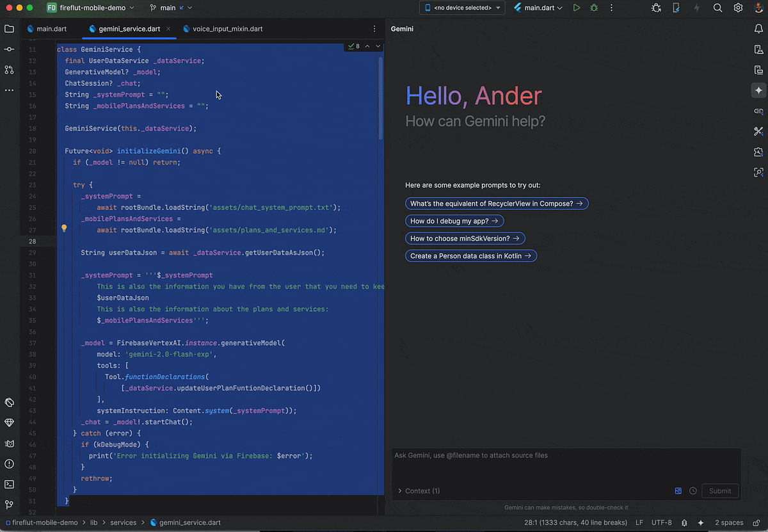This screenshot has width=768, height=532.
Task: Click the yellow light bulb intention icon
Action: coord(64,228)
